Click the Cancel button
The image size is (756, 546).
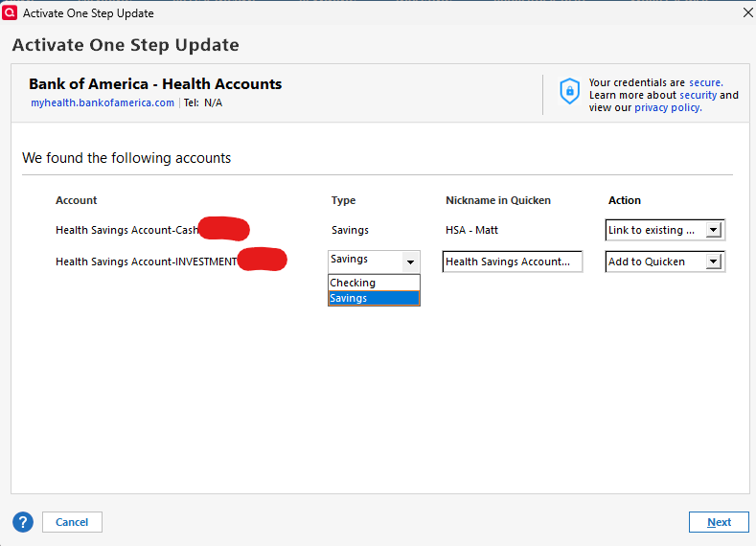pyautogui.click(x=72, y=522)
